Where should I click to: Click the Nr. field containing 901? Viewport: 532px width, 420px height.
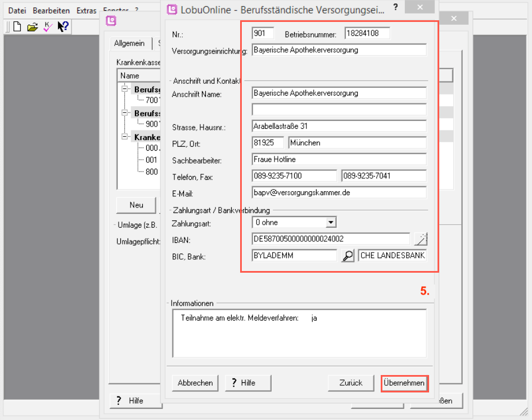(263, 33)
